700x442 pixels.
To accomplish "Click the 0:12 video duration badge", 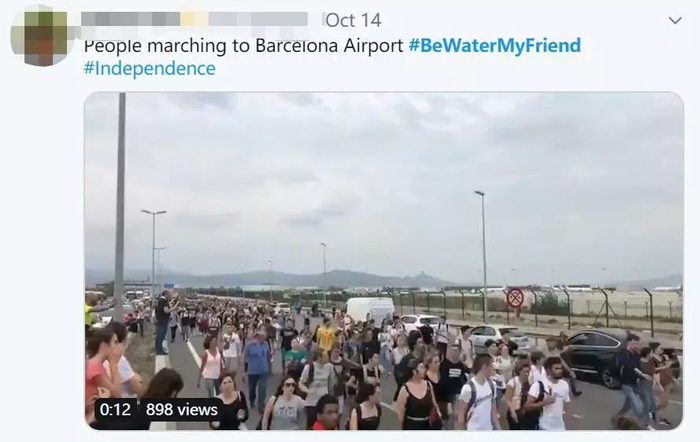I will (115, 409).
